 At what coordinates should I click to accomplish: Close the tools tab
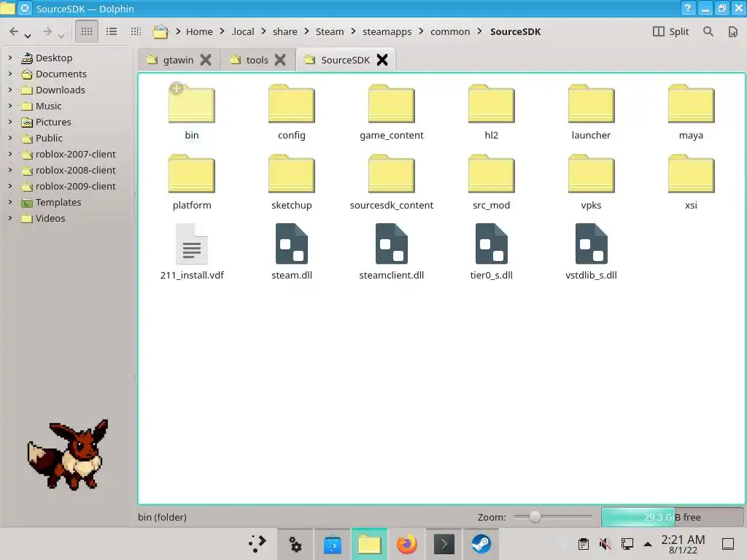tap(280, 60)
